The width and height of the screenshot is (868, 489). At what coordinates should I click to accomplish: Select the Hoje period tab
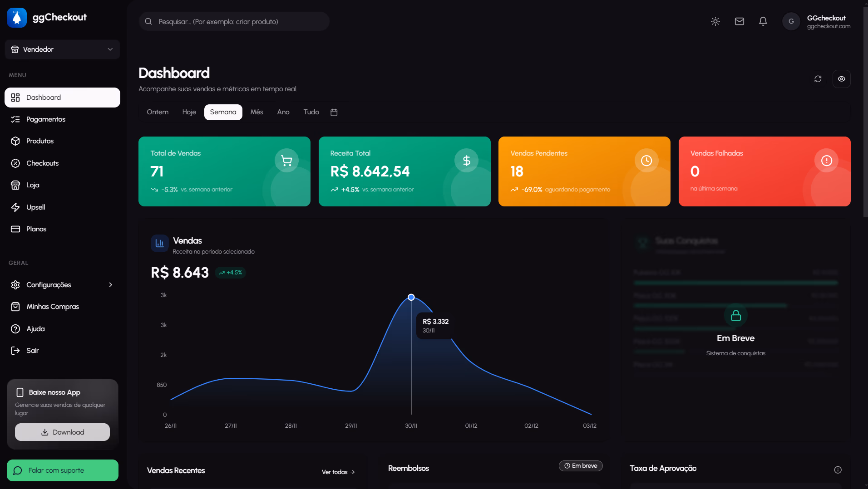pyautogui.click(x=189, y=112)
